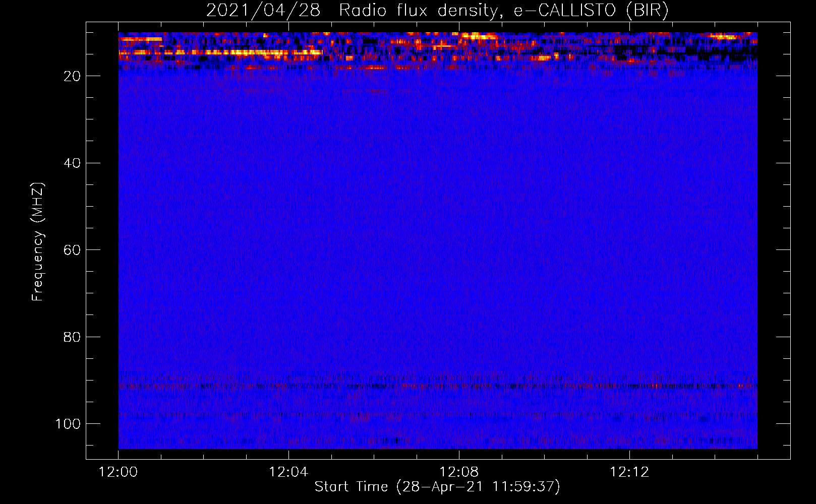Click the '12:12' time tick label
Image resolution: width=816 pixels, height=504 pixels.
[629, 472]
